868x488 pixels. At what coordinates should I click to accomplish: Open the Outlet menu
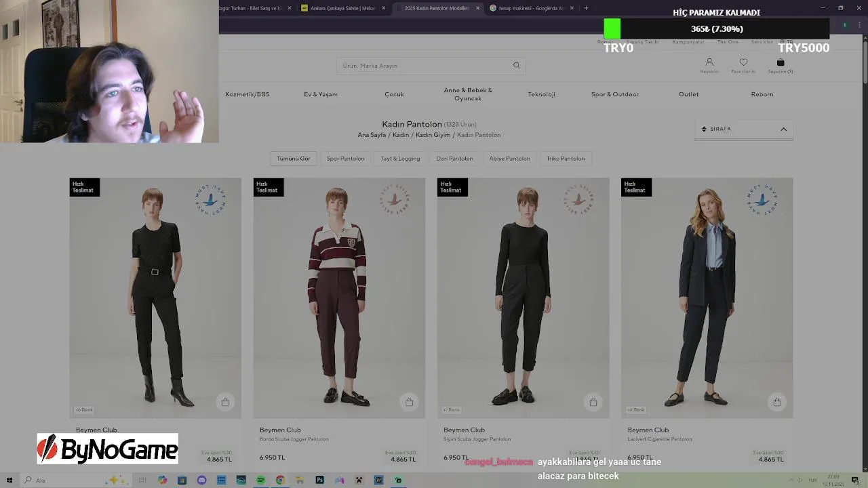click(688, 94)
